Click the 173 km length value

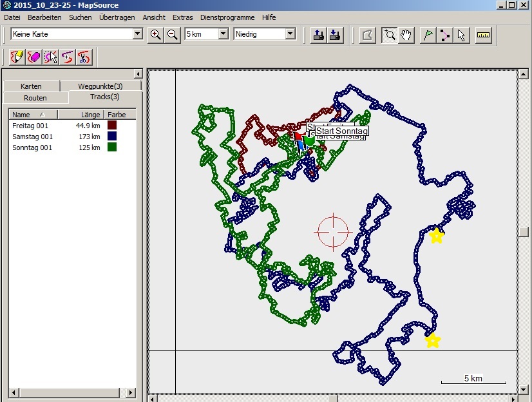click(90, 137)
